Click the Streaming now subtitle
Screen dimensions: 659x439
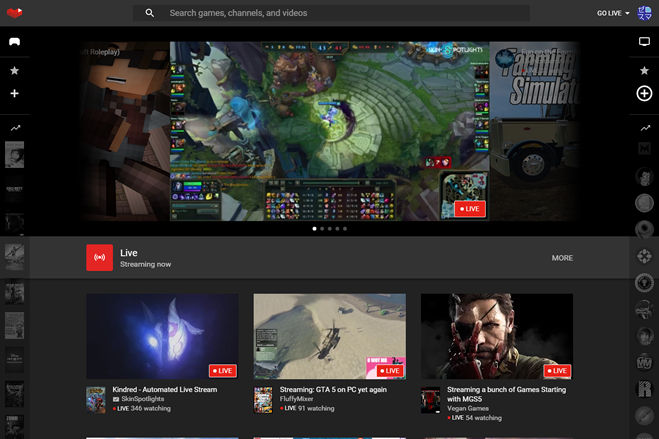[145, 264]
